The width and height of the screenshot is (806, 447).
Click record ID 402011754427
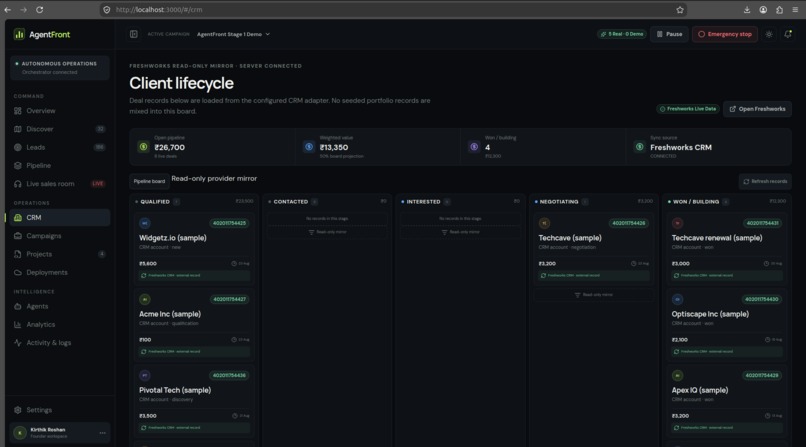click(229, 300)
